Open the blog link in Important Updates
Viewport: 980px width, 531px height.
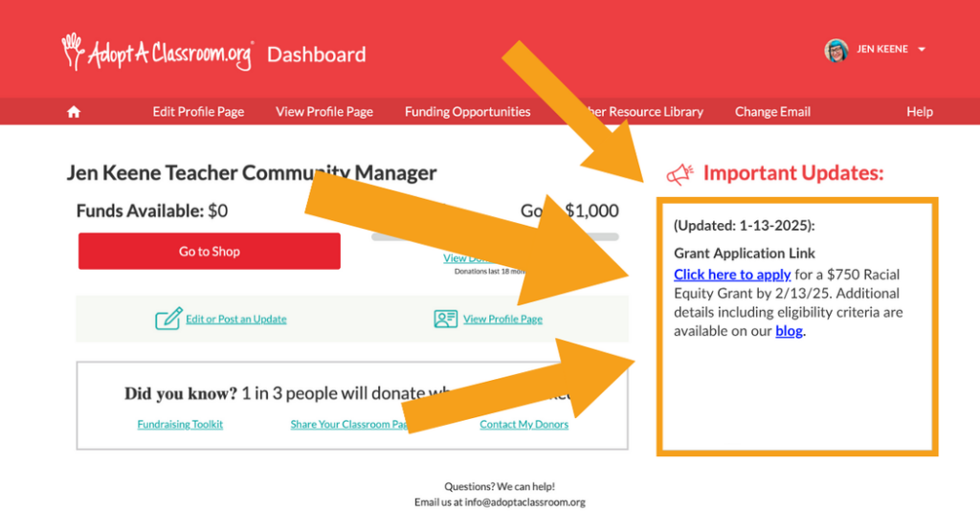pyautogui.click(x=789, y=331)
